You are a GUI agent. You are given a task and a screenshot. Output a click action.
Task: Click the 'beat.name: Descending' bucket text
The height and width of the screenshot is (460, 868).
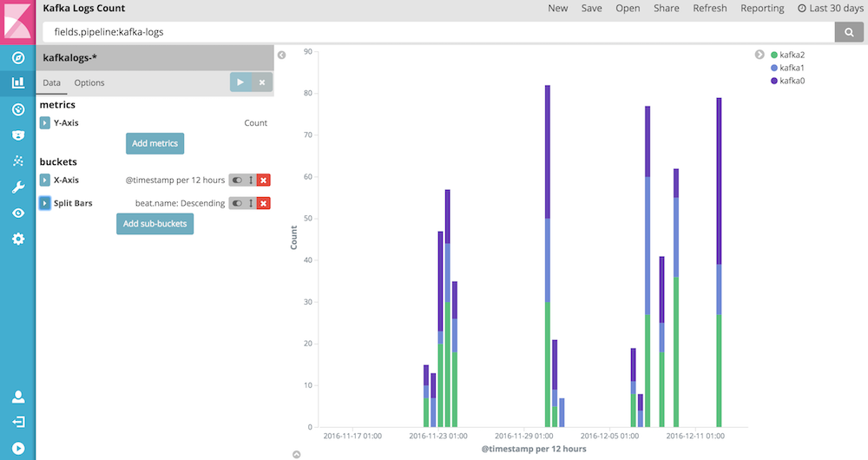180,203
